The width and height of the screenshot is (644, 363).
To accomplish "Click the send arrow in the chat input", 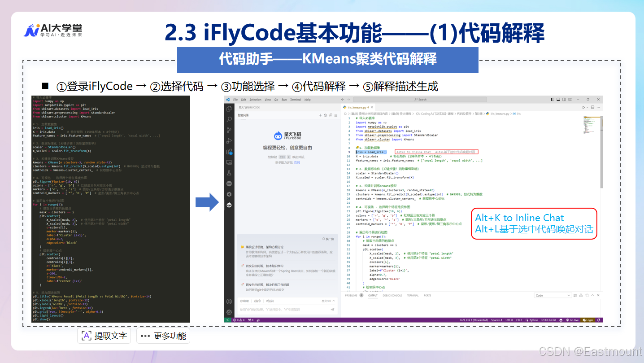I will click(332, 309).
